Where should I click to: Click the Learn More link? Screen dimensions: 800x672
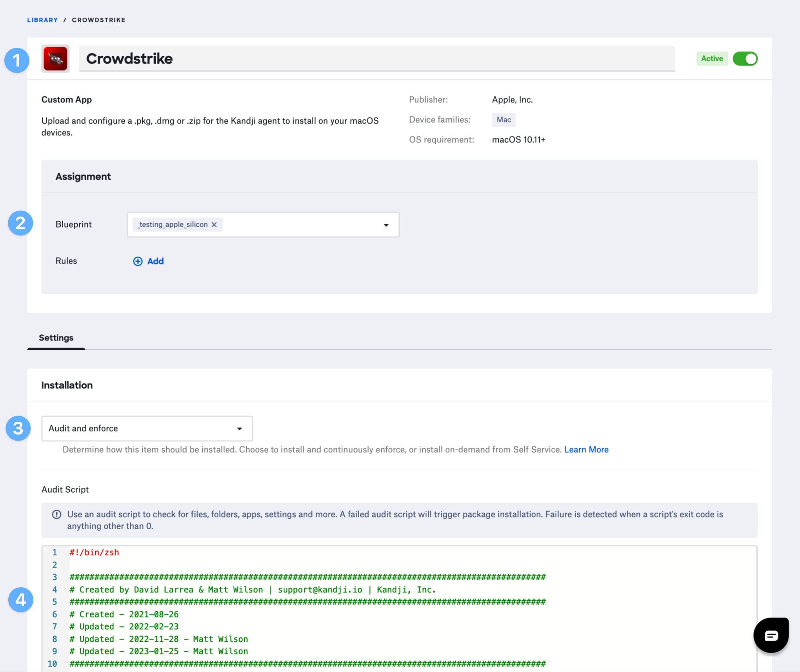586,450
